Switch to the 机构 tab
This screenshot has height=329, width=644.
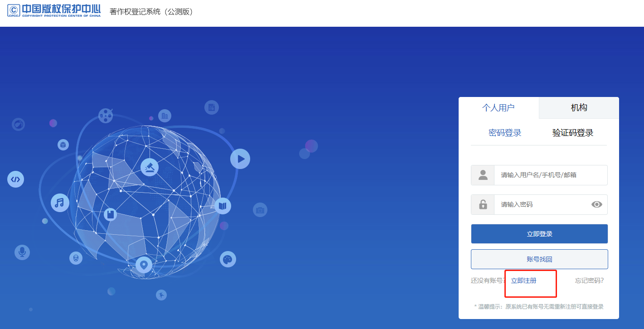click(x=579, y=108)
